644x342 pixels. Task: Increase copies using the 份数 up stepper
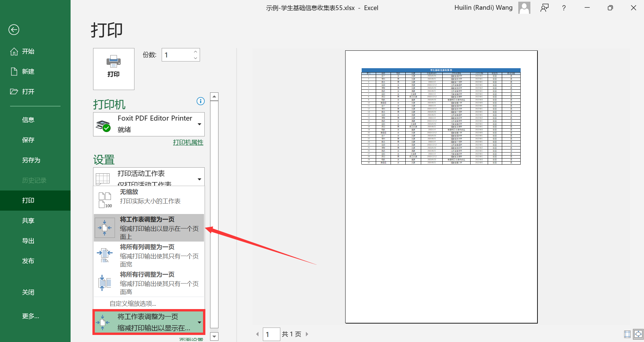(x=195, y=52)
